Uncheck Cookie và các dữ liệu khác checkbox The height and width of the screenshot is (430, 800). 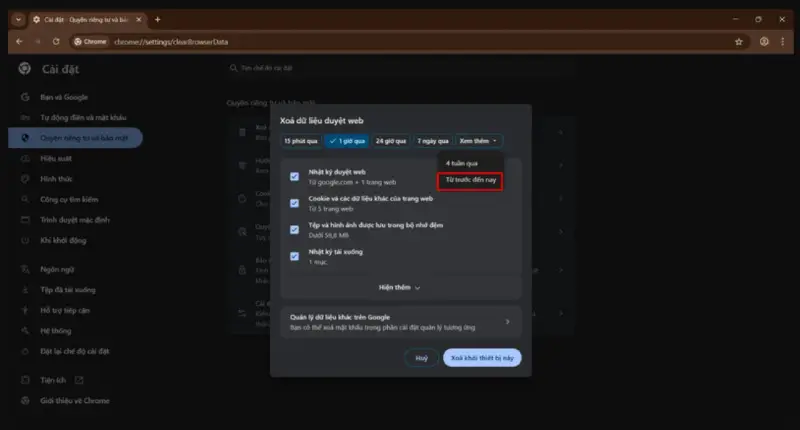tap(294, 203)
